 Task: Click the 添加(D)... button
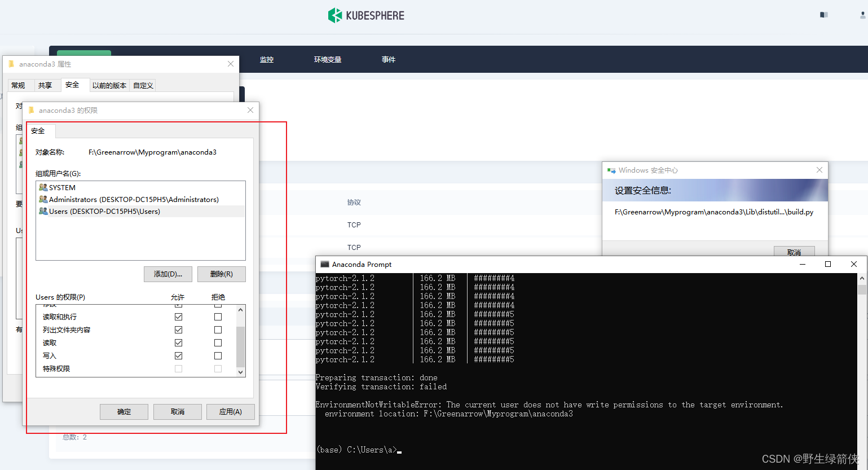coord(168,274)
